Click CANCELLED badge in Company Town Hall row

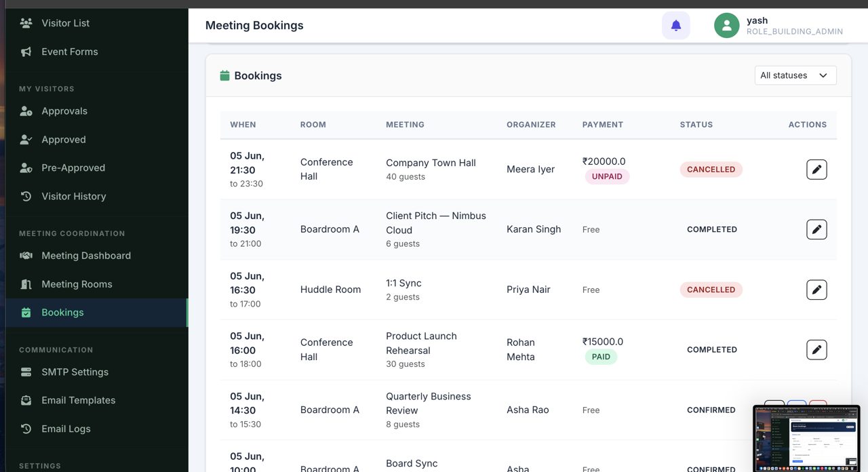pos(711,170)
